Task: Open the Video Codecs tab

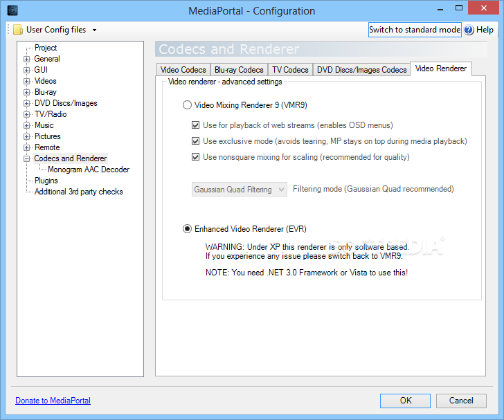Action: pyautogui.click(x=183, y=70)
